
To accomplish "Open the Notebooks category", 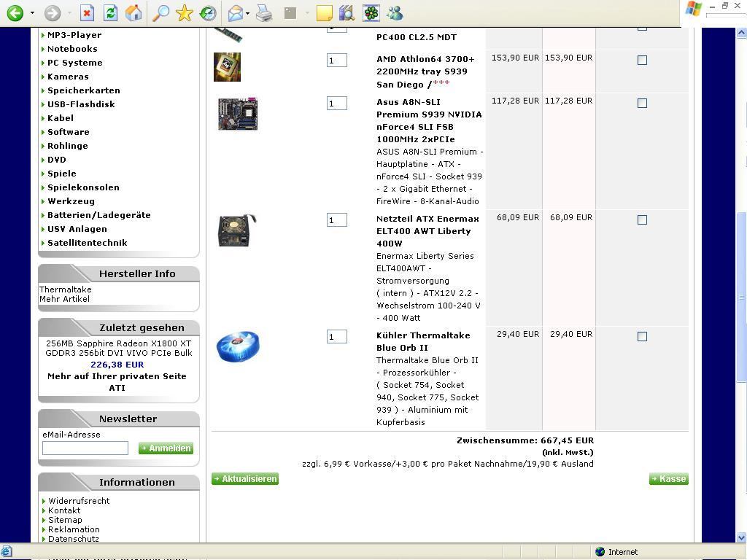I will click(72, 49).
